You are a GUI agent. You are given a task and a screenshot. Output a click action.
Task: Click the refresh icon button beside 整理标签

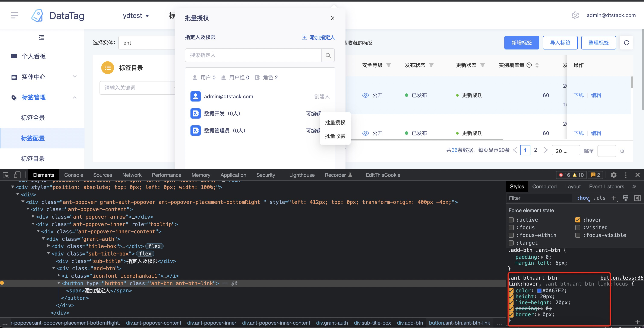tap(626, 43)
